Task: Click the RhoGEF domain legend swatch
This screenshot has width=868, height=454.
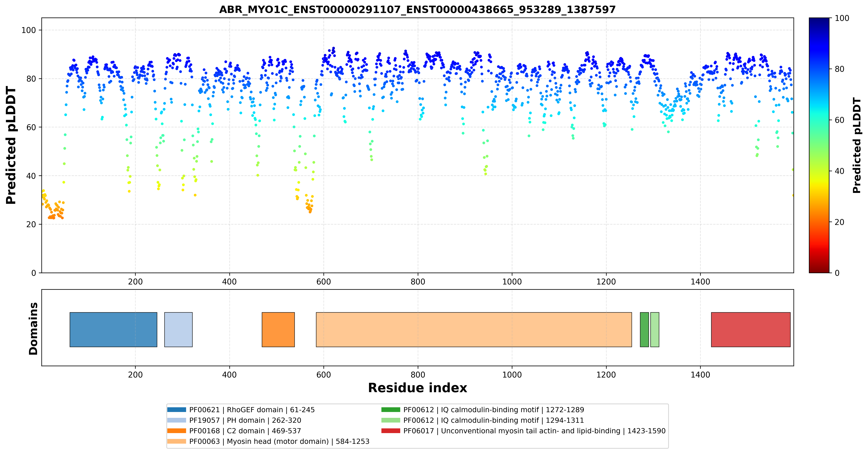Action: pyautogui.click(x=176, y=410)
